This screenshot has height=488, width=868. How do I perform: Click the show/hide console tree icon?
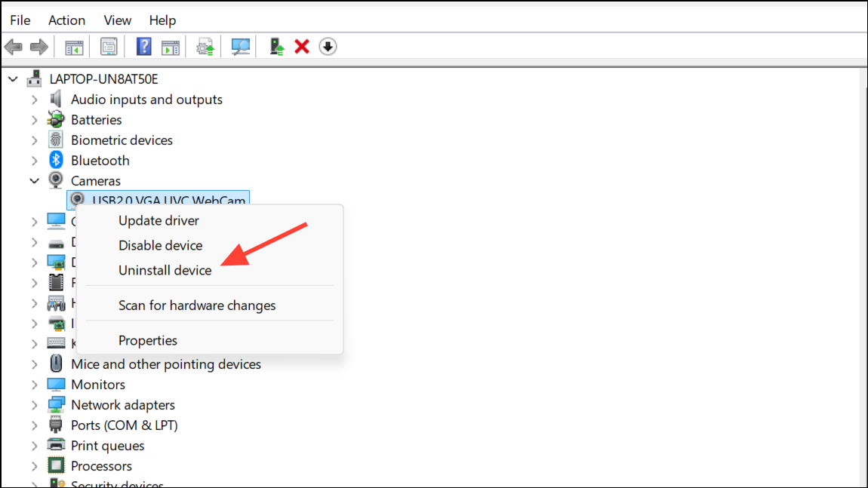[x=74, y=48]
